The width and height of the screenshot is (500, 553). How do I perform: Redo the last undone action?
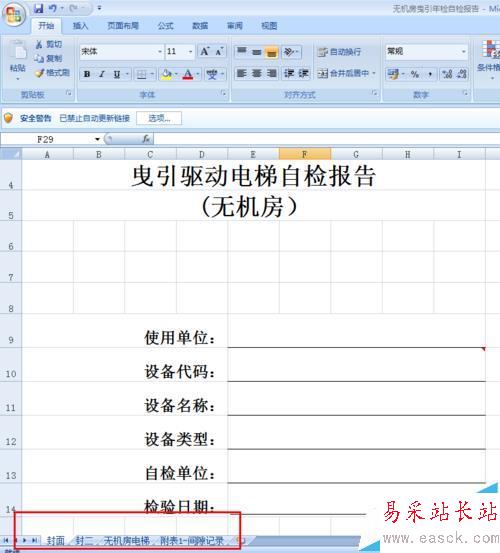(x=74, y=8)
